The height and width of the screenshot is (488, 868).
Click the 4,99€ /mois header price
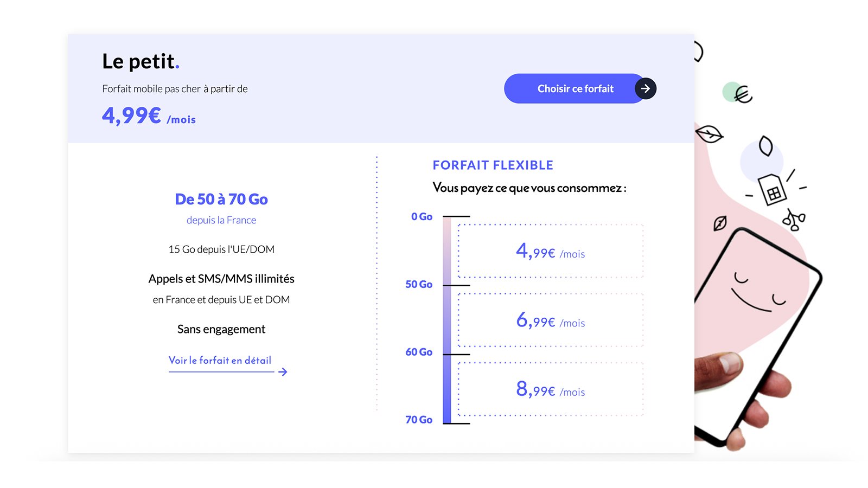coord(149,115)
